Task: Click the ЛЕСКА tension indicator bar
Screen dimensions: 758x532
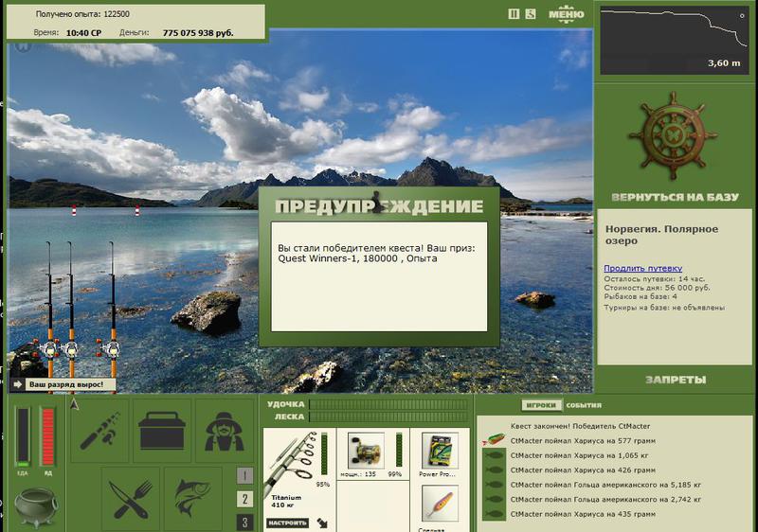Action: (x=388, y=417)
